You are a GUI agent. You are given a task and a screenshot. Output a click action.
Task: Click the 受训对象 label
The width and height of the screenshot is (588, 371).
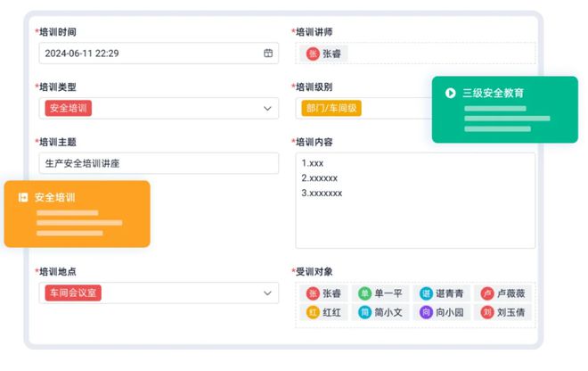314,271
